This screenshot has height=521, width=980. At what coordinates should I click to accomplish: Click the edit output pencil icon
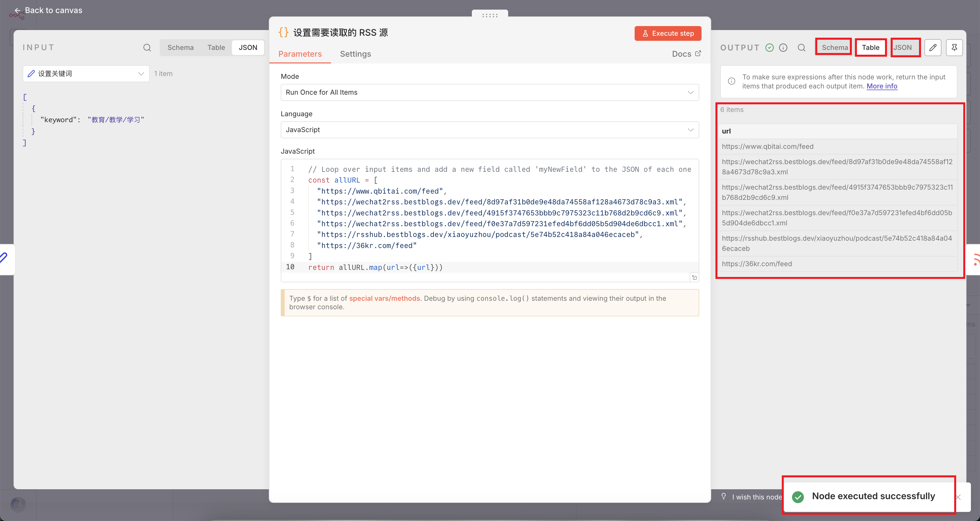tap(932, 48)
